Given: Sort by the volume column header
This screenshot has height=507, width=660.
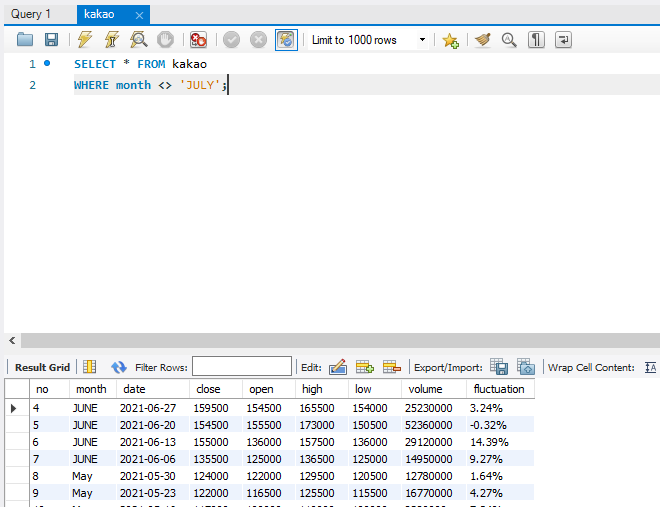Looking at the screenshot, I should point(434,389).
